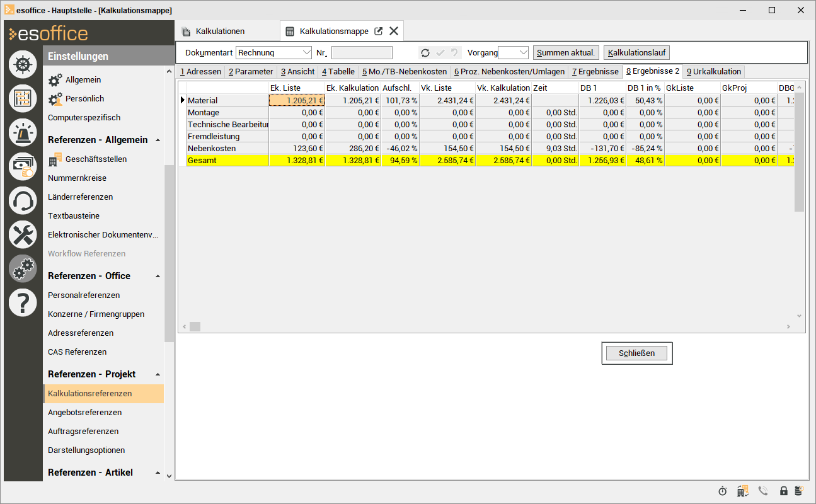Screen dimensions: 816x504
Task: Click the sidebar vertical scrollbar thumb
Action: 169,253
